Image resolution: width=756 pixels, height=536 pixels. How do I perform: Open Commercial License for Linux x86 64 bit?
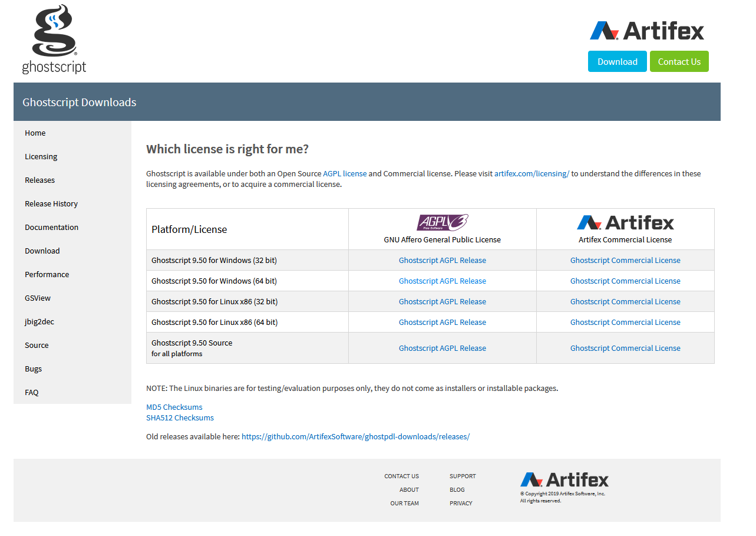625,322
